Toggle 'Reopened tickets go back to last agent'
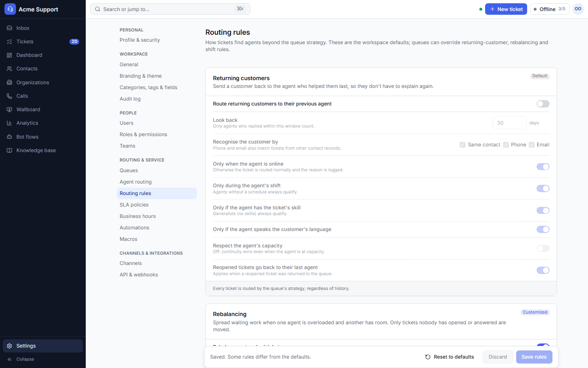This screenshot has width=588, height=368. pos(543,270)
